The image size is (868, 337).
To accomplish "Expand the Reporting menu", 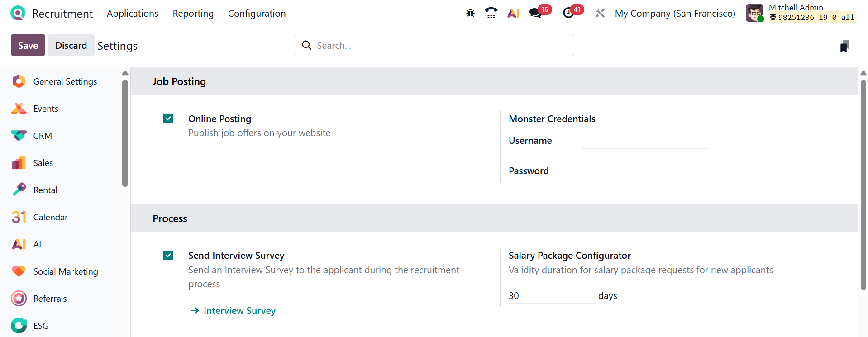I will click(x=193, y=14).
